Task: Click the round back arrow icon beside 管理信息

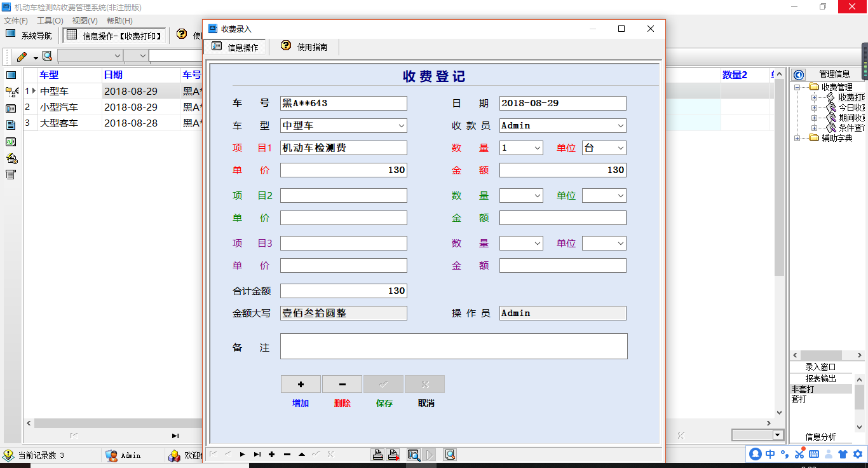Action: (x=799, y=74)
